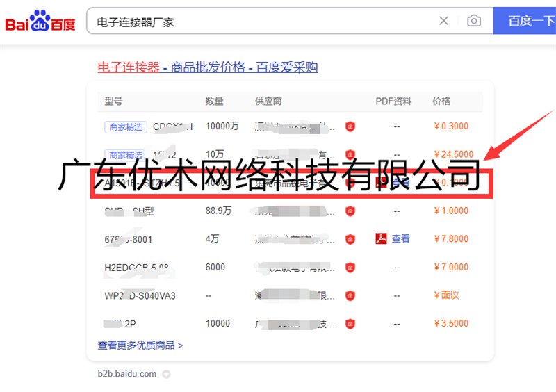
Task: Open the 电子连接器 - 商品批发价格 - 百度爱采购 result link
Action: point(207,67)
